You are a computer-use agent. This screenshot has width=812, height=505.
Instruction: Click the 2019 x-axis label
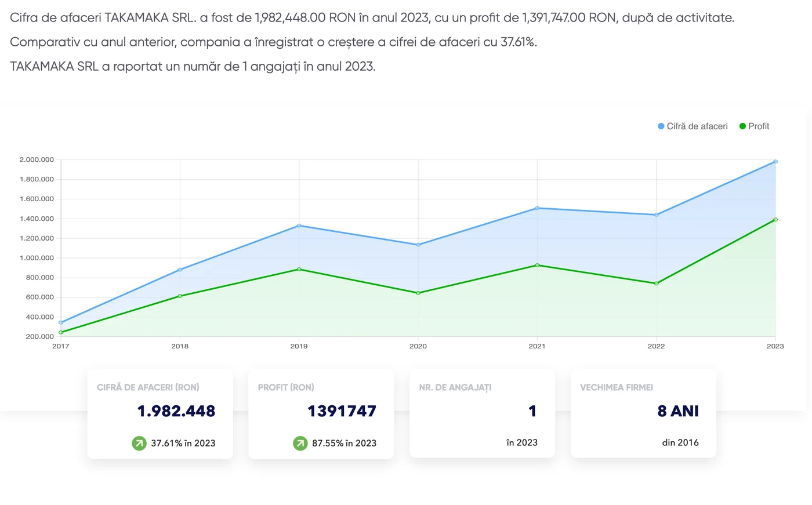(299, 346)
